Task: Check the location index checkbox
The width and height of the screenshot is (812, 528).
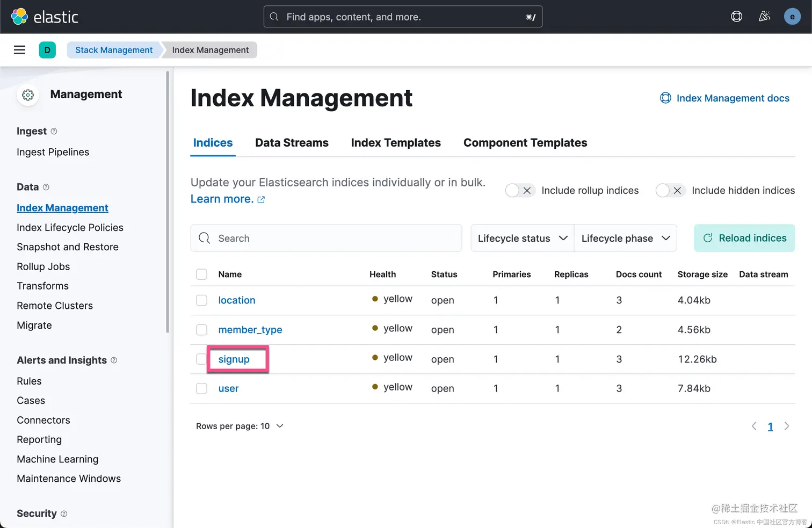Action: click(201, 300)
